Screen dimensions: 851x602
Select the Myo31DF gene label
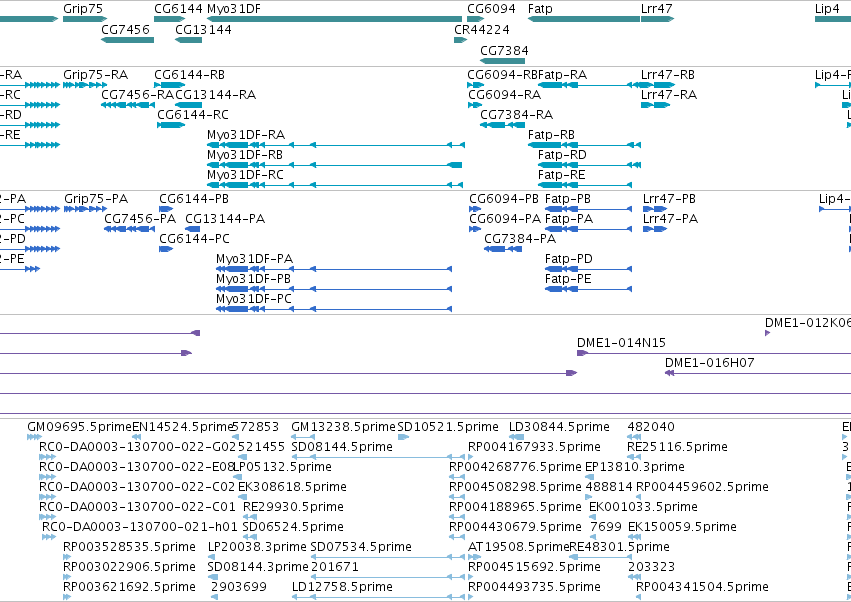coord(234,9)
